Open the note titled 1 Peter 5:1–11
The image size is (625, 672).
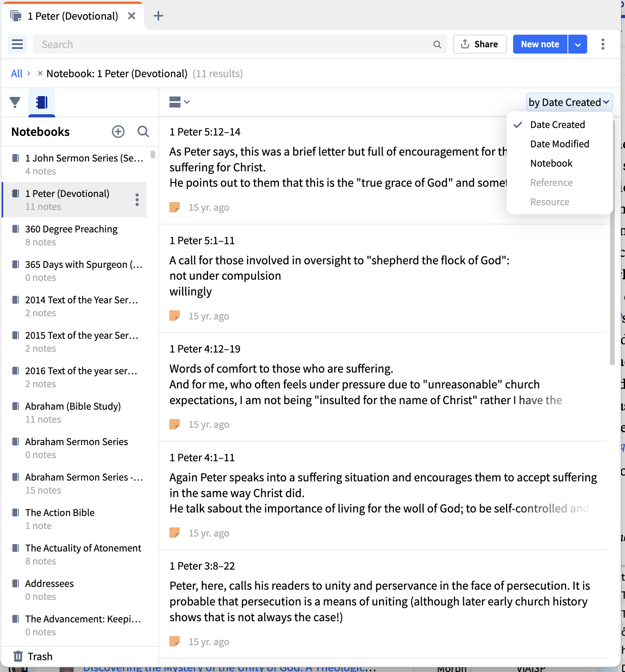(x=202, y=240)
